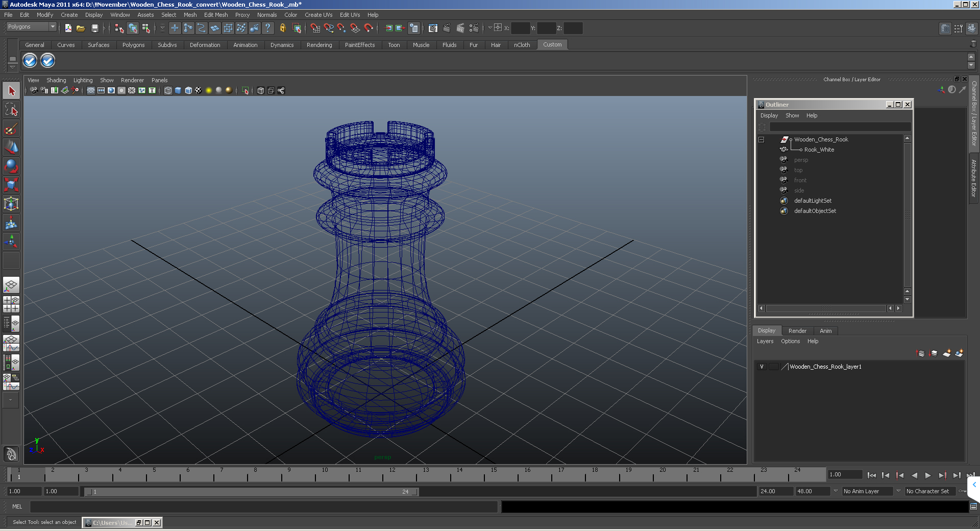This screenshot has height=531, width=980.
Task: Open the Render layer tab
Action: coord(797,331)
